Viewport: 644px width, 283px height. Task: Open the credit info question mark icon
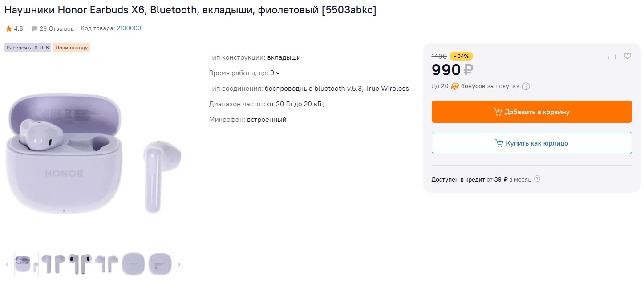click(537, 179)
